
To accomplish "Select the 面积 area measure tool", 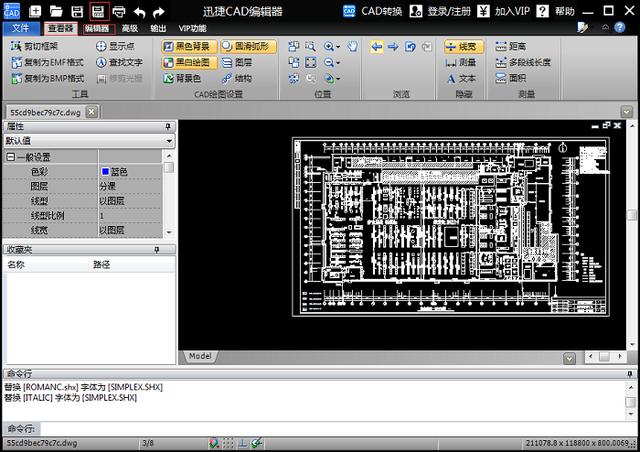I will (511, 78).
